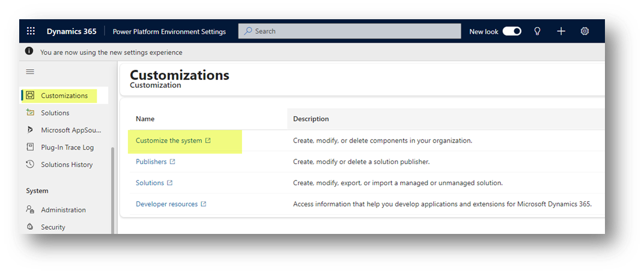
Task: Open Power Platform Environment Settings app name
Action: 169,32
